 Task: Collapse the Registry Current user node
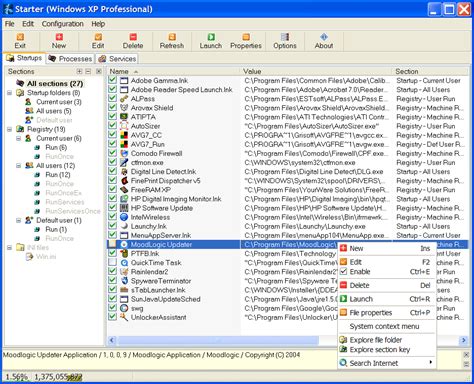click(19, 138)
